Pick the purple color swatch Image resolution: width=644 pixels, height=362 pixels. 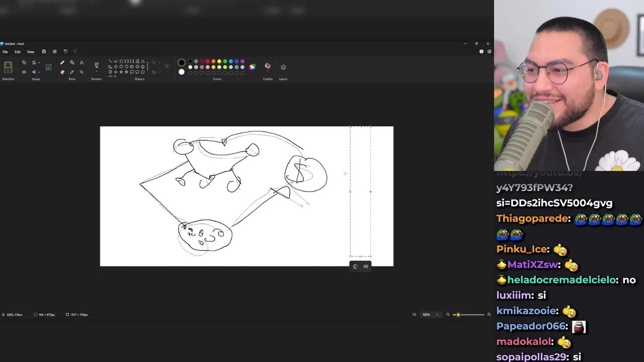tap(243, 61)
